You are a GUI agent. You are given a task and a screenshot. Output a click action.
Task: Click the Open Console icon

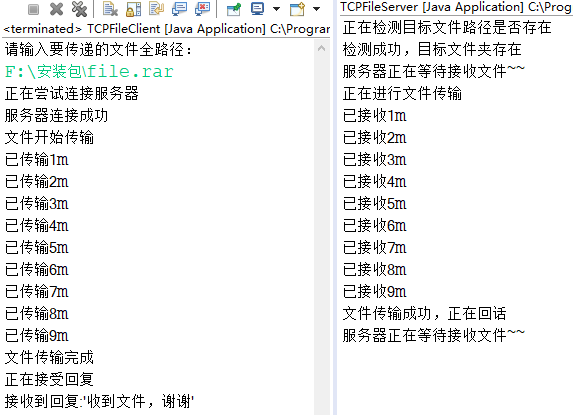[x=297, y=9]
